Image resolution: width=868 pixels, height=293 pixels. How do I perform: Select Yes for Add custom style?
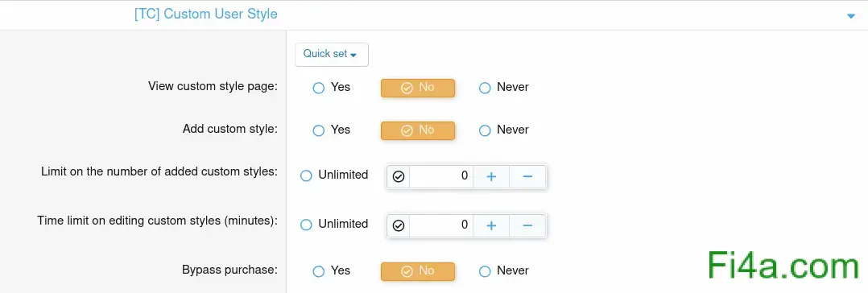[332, 130]
